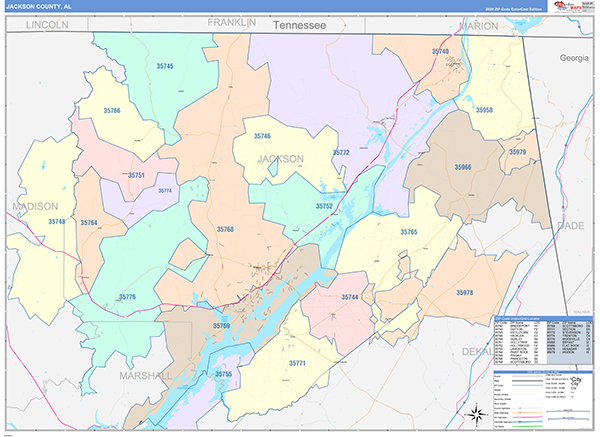This screenshot has height=437, width=600.
Task: Click ZIP code label 35755
Action: pyautogui.click(x=223, y=374)
